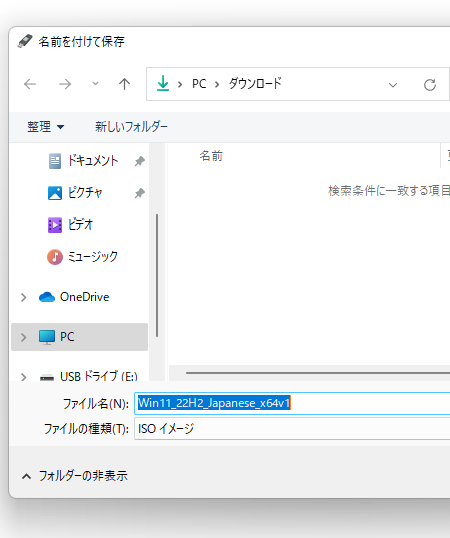Sort by the 名前 column header
This screenshot has height=538, width=450.
tap(211, 156)
